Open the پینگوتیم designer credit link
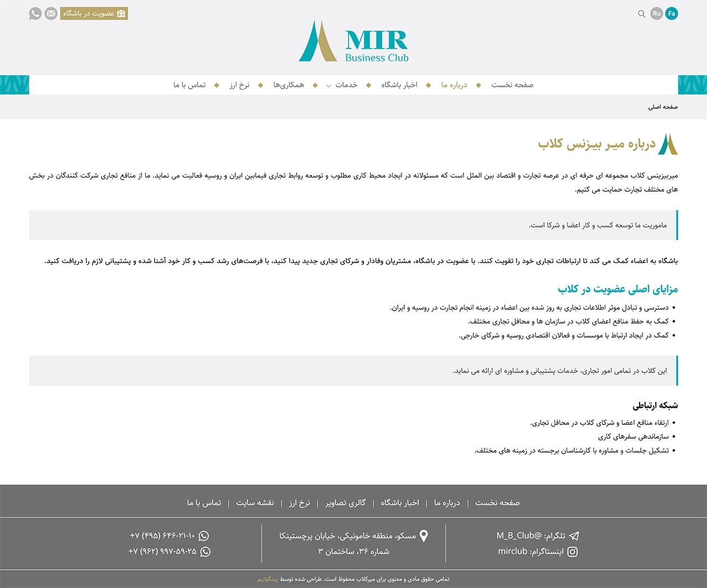The width and height of the screenshot is (707, 588). coord(267,579)
